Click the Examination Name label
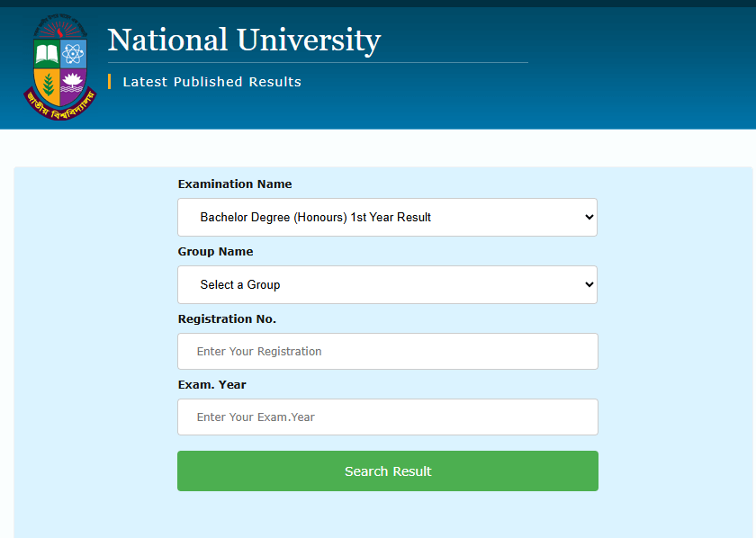756x538 pixels. click(235, 184)
